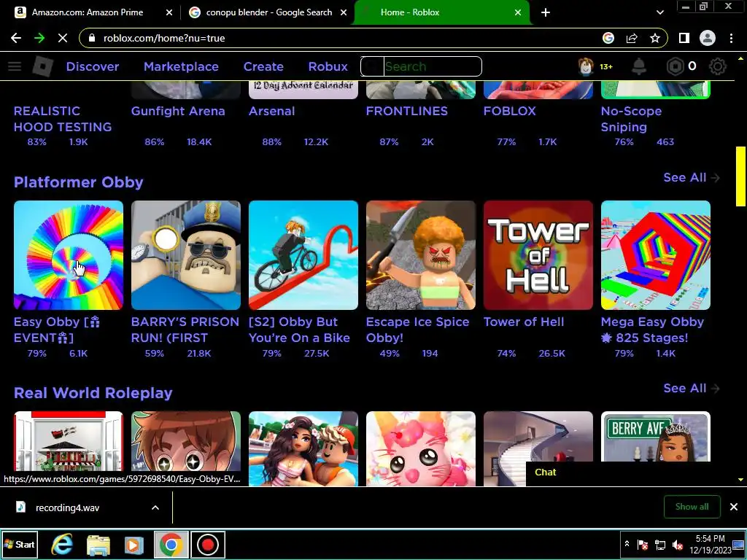Open a new browser tab

546,12
